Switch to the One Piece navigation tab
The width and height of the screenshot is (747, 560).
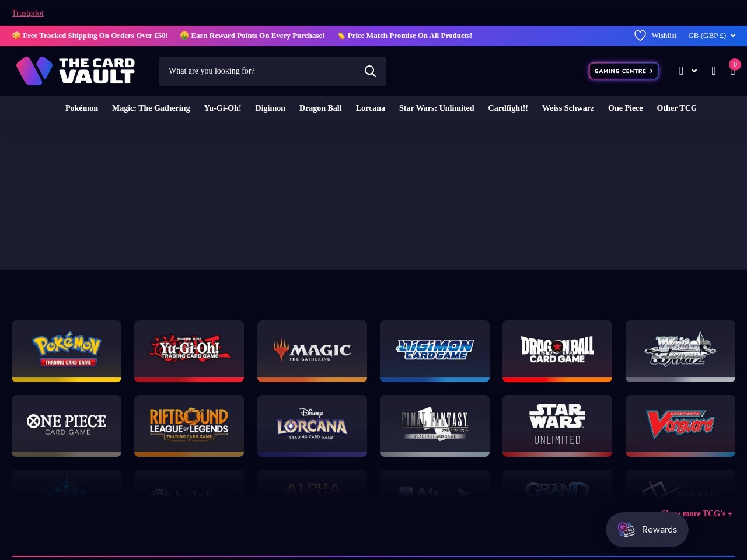pos(625,108)
